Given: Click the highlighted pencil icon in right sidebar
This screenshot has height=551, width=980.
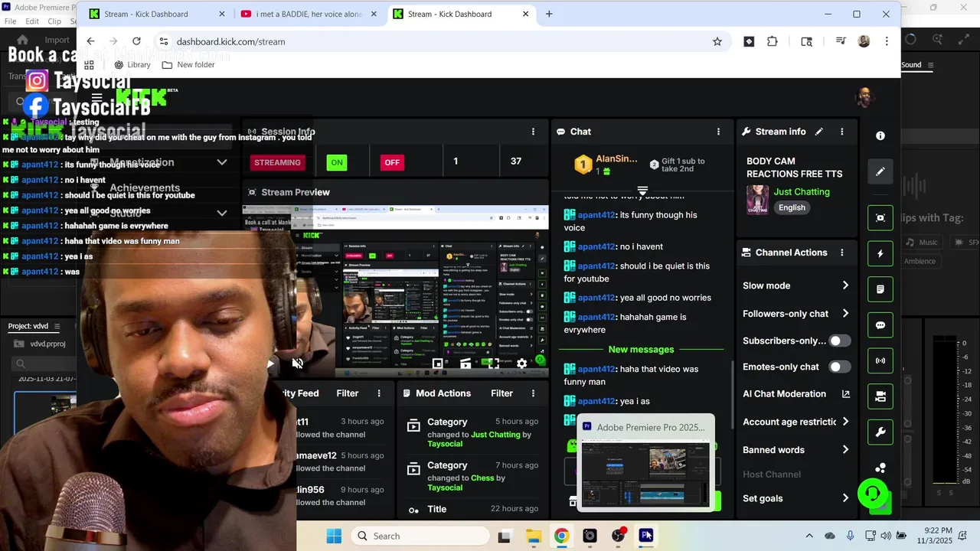Looking at the screenshot, I should coord(880,171).
